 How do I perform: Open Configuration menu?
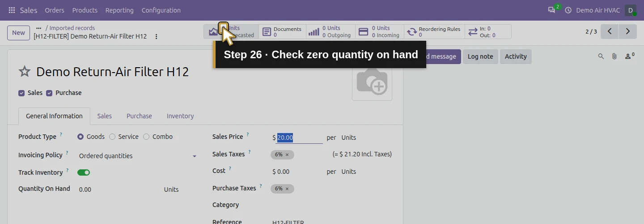click(x=161, y=10)
